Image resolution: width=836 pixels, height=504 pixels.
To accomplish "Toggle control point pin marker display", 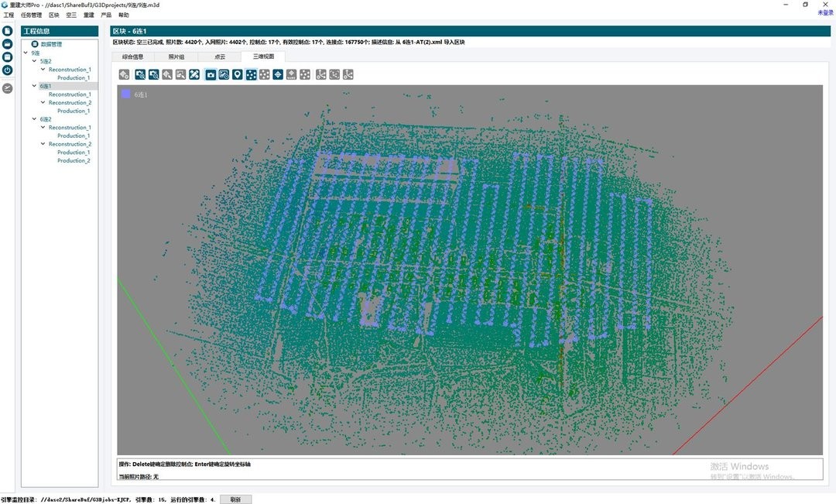I will pyautogui.click(x=238, y=74).
